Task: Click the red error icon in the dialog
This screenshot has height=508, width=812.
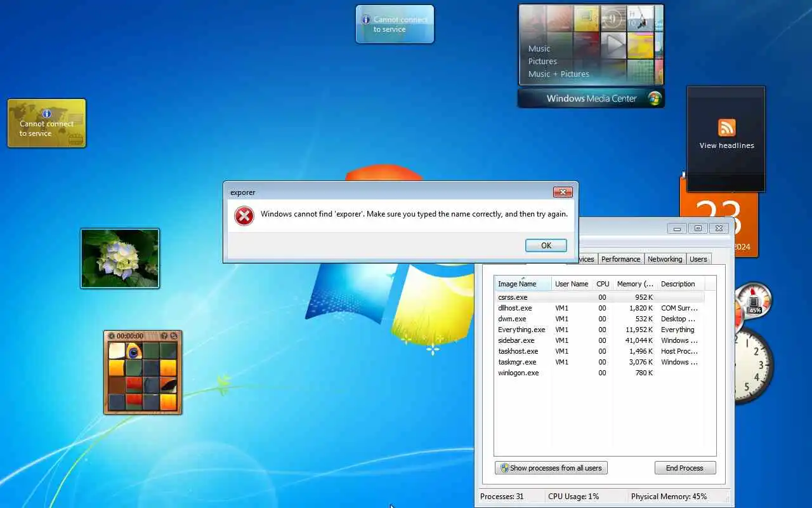Action: click(244, 216)
